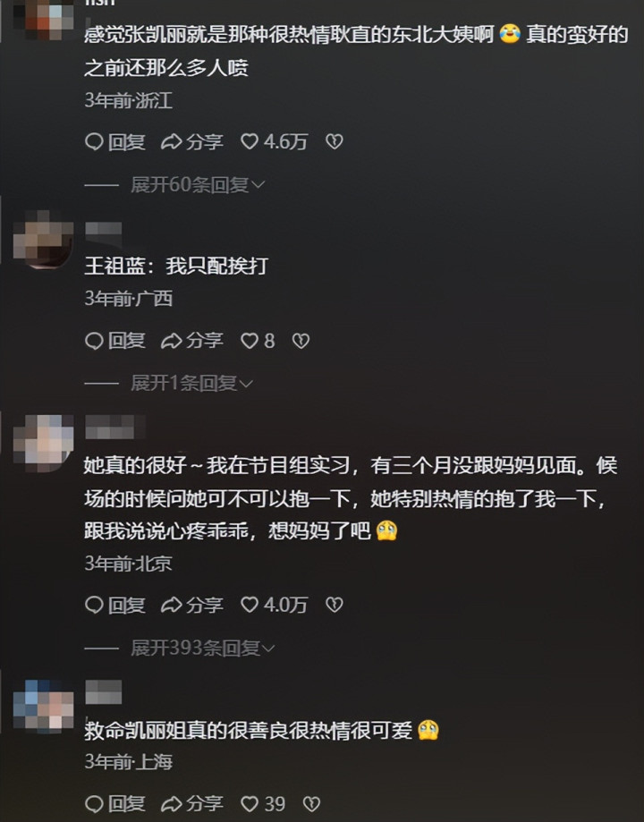Share the Zhejiang comment about 张凯丽
644x822 pixels.
(x=192, y=141)
